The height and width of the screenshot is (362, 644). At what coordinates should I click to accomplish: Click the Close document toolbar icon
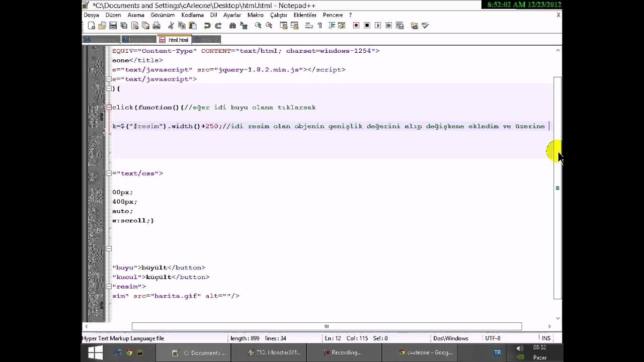point(135,25)
